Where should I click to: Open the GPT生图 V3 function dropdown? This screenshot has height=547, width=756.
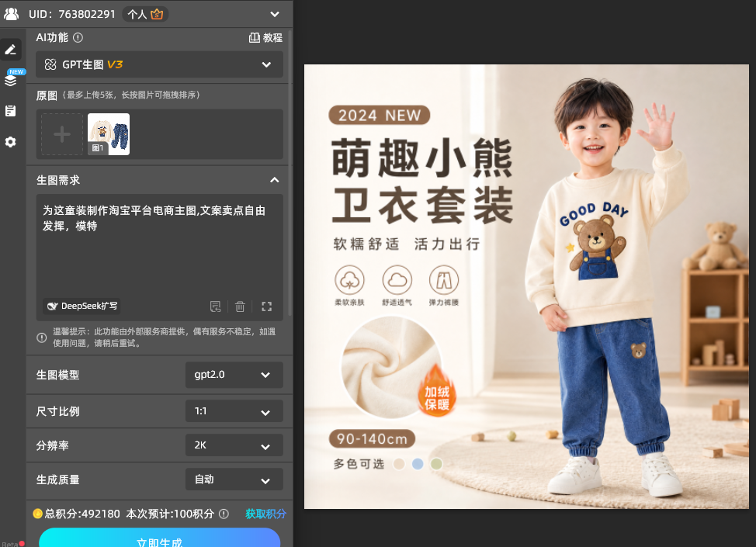point(160,64)
